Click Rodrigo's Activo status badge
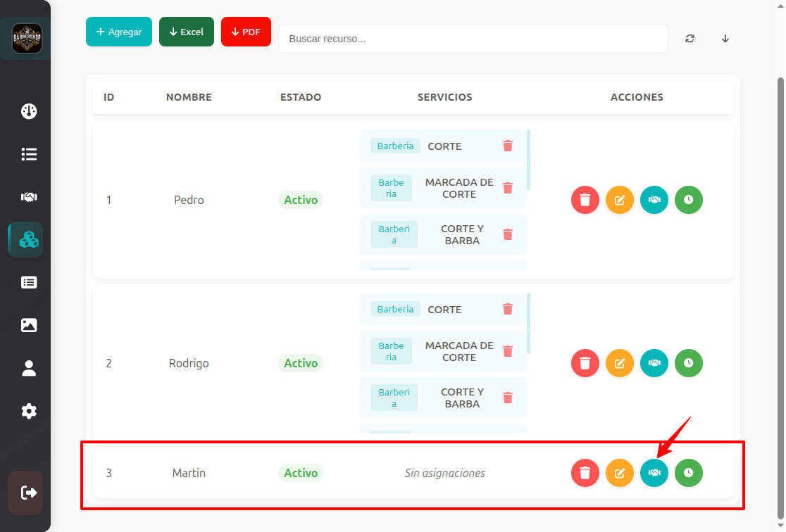This screenshot has height=532, width=786. tap(301, 363)
